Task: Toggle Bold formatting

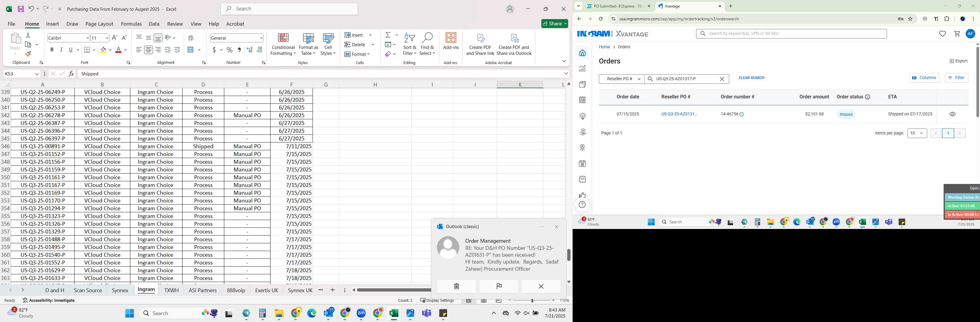Action: (x=52, y=50)
